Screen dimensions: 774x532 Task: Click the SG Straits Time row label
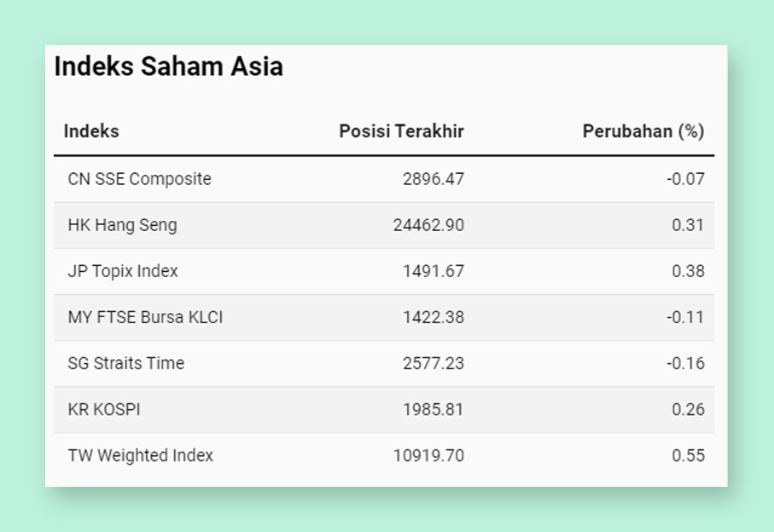click(126, 363)
